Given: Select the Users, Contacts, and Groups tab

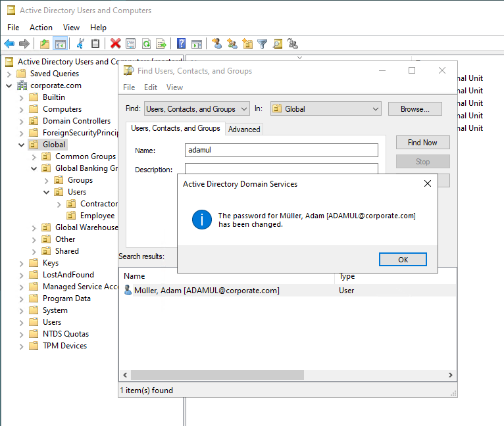Looking at the screenshot, I should 176,128.
